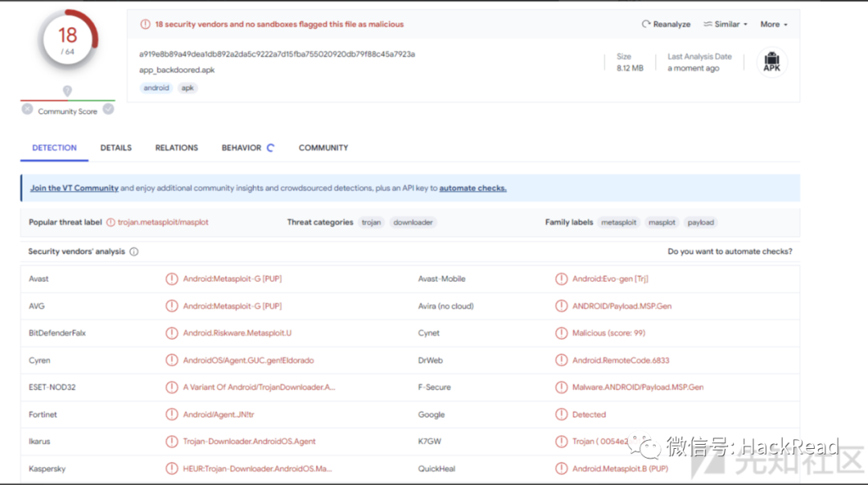
Task: Click the 8.12 MB size value
Action: click(x=630, y=68)
